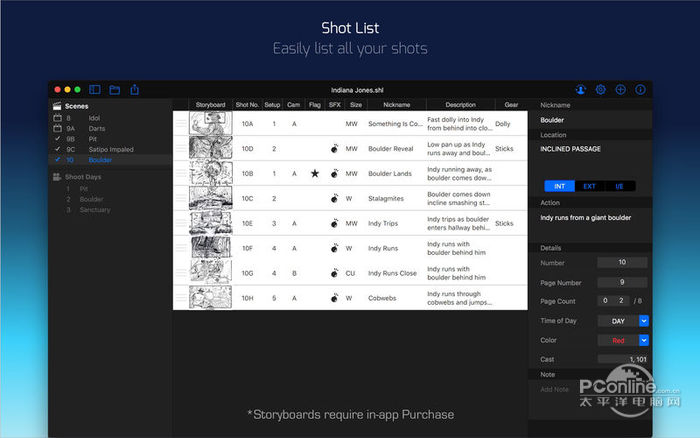Click the SFX bomb icon for 10G
This screenshot has height=438, width=700.
tap(334, 273)
